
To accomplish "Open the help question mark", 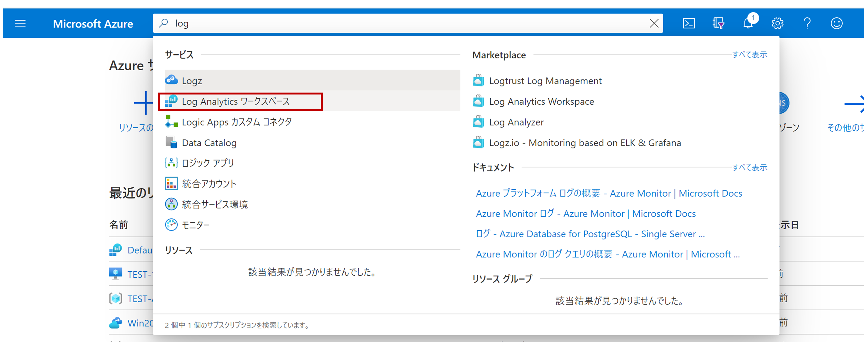I will 807,23.
